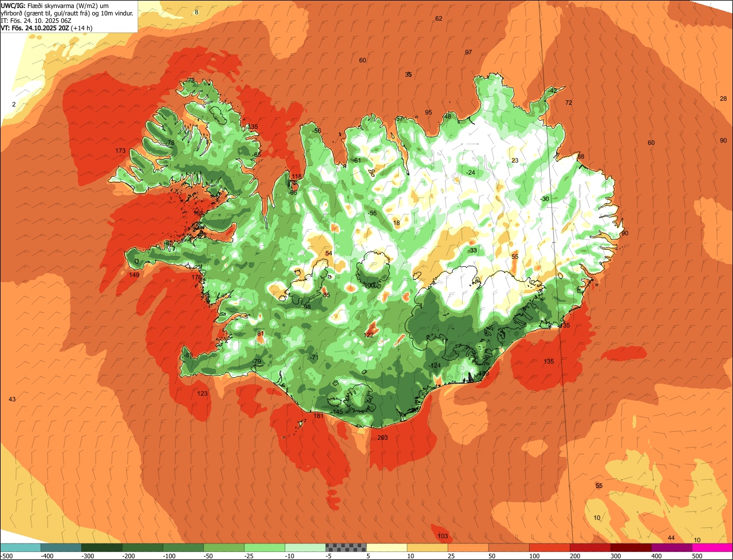Click the map value -30

(x=545, y=199)
